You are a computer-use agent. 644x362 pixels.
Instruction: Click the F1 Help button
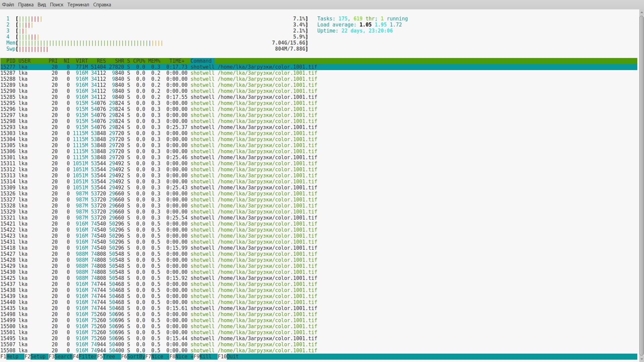[12, 357]
